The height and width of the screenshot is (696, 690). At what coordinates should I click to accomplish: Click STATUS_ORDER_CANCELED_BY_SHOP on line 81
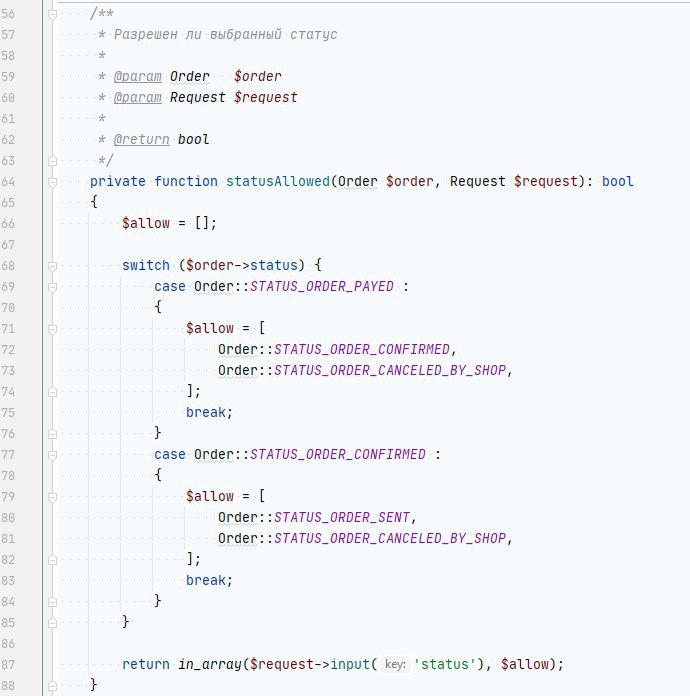coord(390,538)
